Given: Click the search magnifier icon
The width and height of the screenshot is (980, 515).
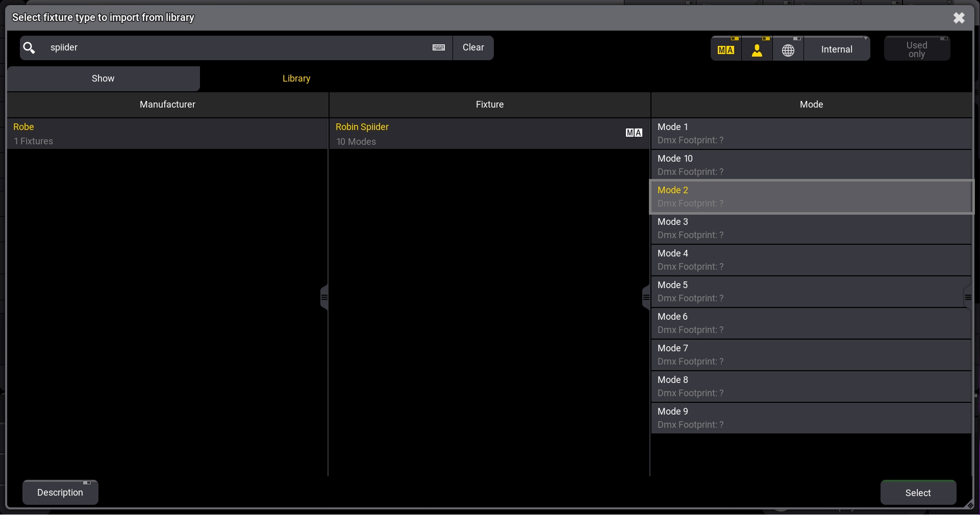Looking at the screenshot, I should coord(30,48).
